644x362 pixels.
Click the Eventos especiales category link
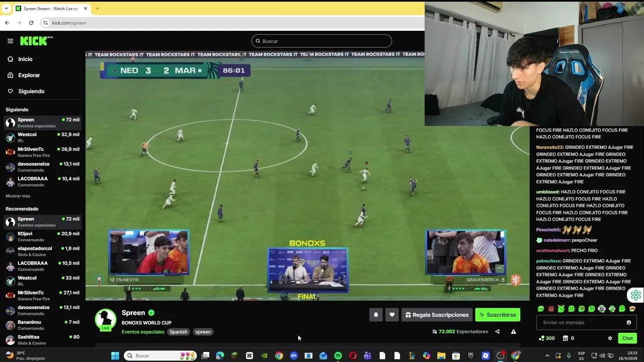pos(143,332)
